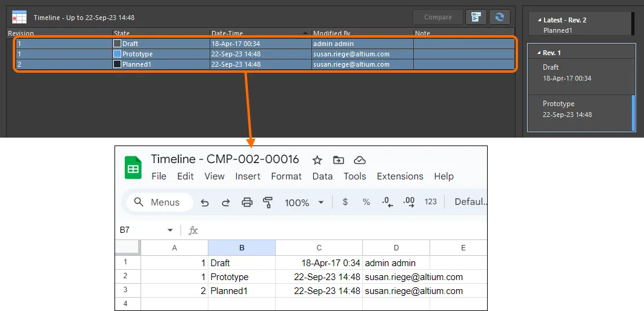The width and height of the screenshot is (644, 311).
Task: Click the Undo arrow in Sheets toolbar
Action: pos(205,202)
